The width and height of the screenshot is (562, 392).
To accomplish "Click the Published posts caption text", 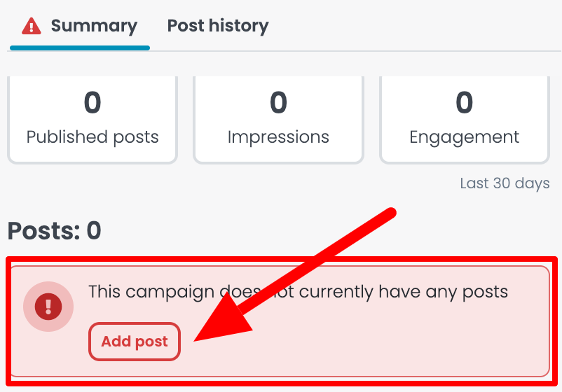I will (x=92, y=137).
